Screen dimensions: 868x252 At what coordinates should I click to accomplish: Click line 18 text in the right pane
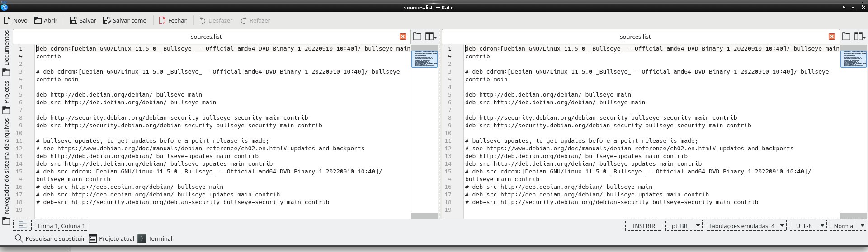coord(612,202)
